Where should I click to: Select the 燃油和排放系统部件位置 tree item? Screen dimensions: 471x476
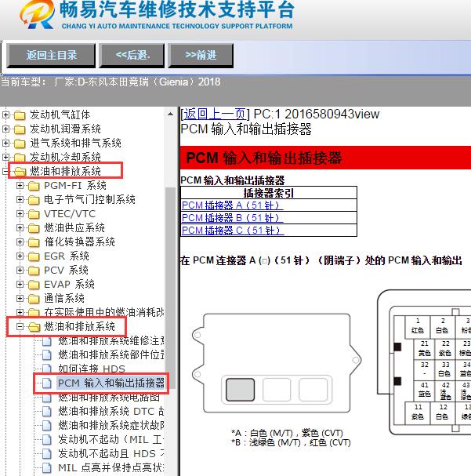[x=111, y=355]
